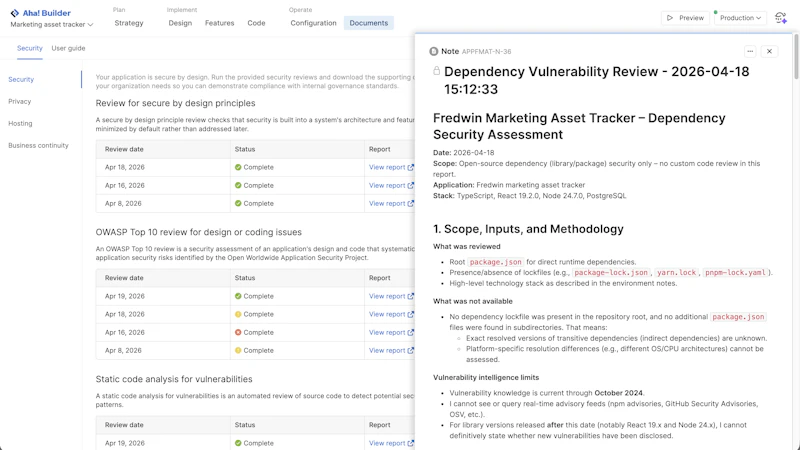This screenshot has width=800, height=450.
Task: Click the green status icon for secure by design Apr 16
Action: coord(238,185)
